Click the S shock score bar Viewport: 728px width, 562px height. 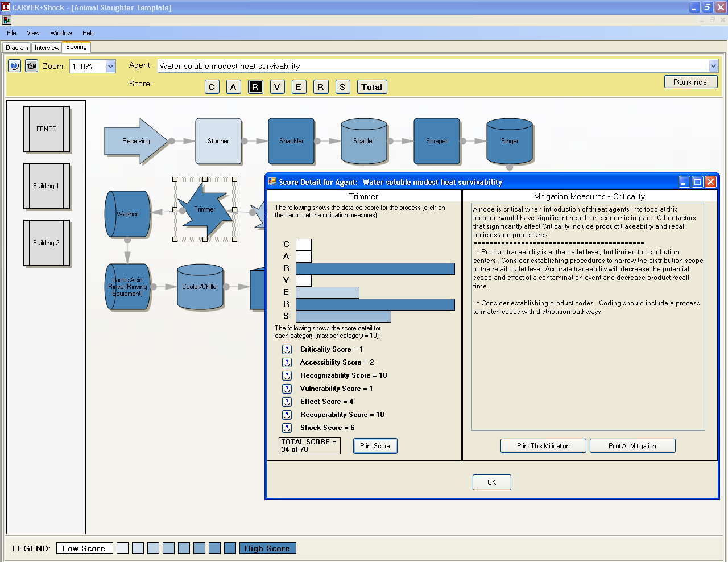[344, 316]
